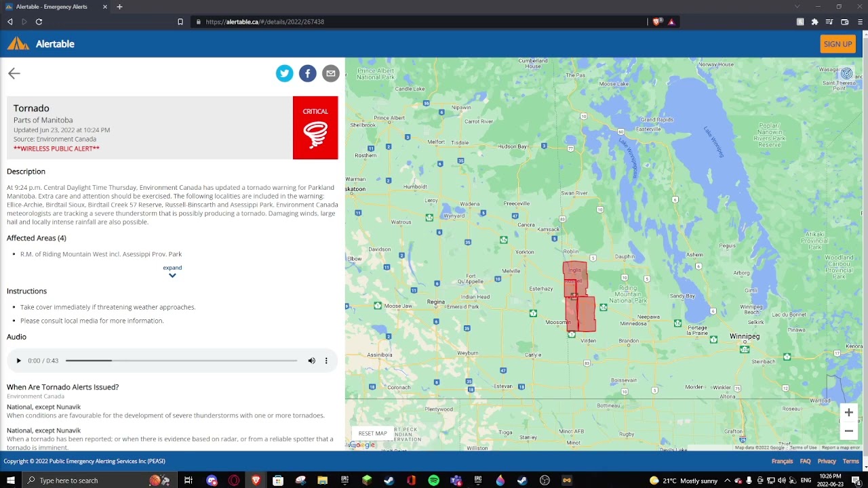
Task: Click the Yorkton label on map
Action: click(x=525, y=252)
